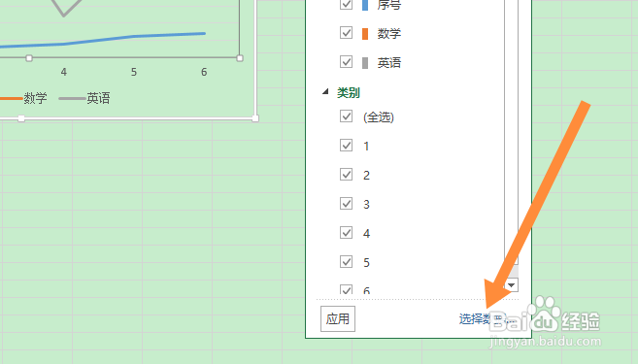Click the blue 序号 series color marker
638x364 pixels.
pyautogui.click(x=365, y=5)
